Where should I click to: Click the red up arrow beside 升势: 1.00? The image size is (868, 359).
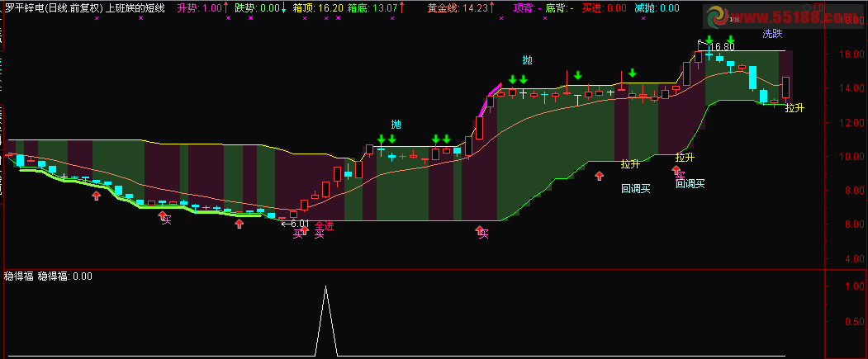pyautogui.click(x=225, y=7)
